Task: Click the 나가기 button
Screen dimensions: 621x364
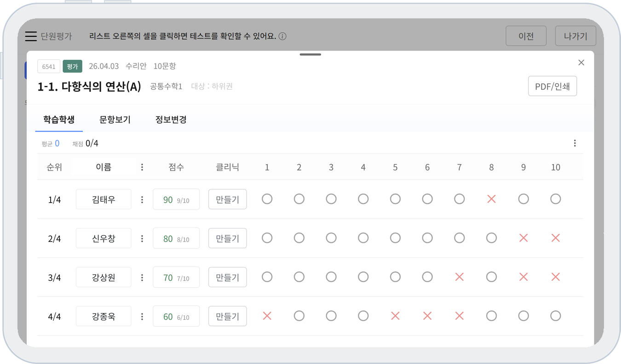Action: (x=575, y=36)
